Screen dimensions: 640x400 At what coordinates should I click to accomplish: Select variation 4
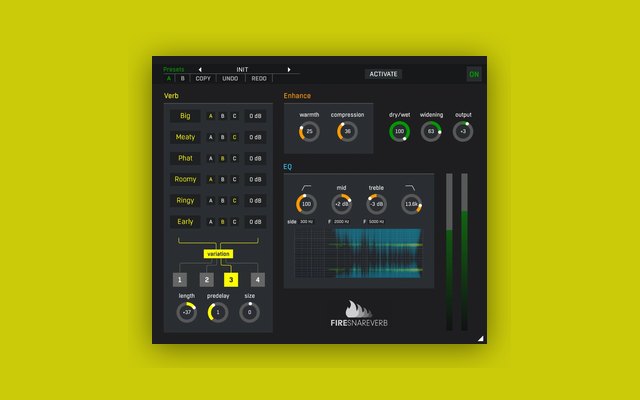point(258,280)
